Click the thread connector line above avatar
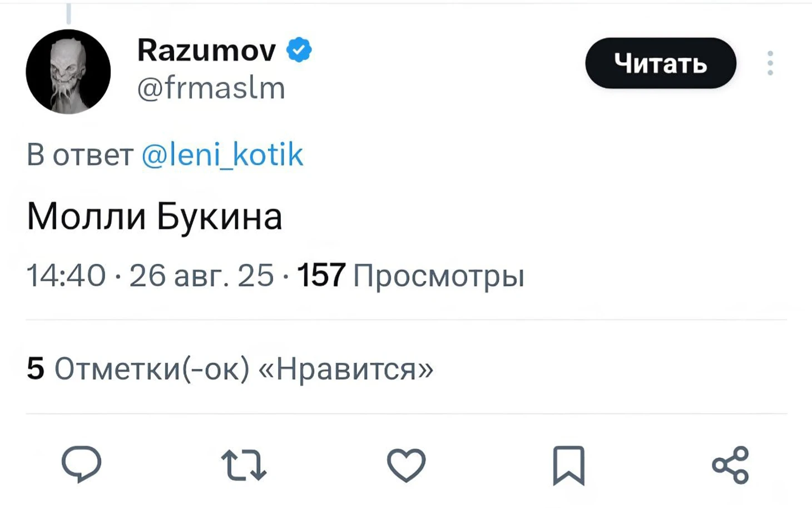 [x=69, y=12]
